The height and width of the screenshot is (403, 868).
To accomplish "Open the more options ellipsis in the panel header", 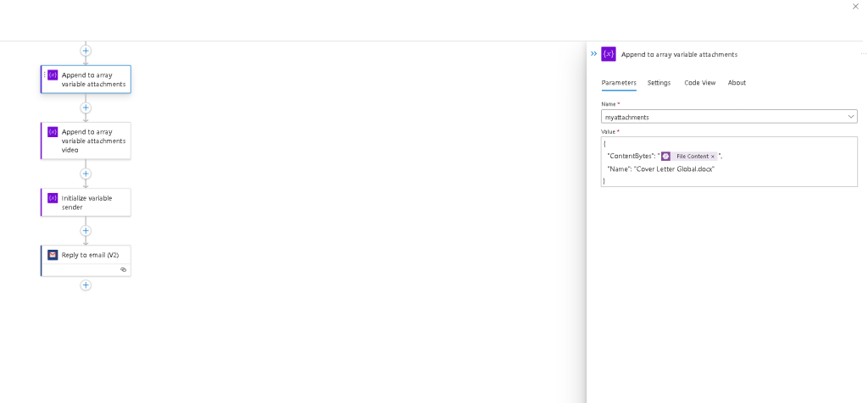I will click(863, 53).
